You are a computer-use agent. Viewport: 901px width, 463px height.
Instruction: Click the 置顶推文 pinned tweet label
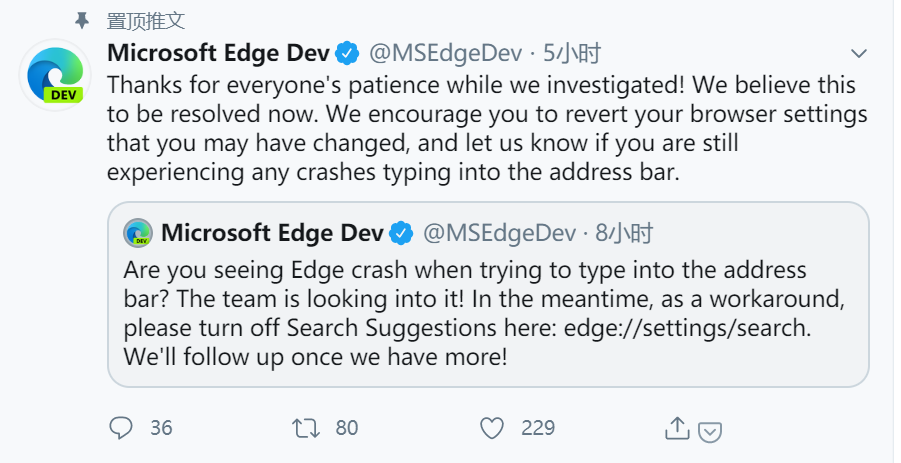click(145, 21)
